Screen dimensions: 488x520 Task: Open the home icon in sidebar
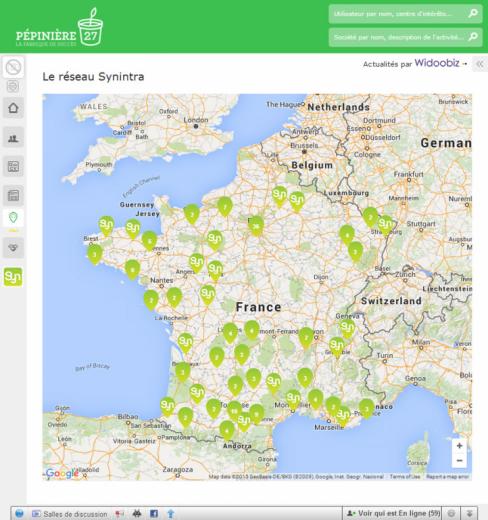click(13, 108)
